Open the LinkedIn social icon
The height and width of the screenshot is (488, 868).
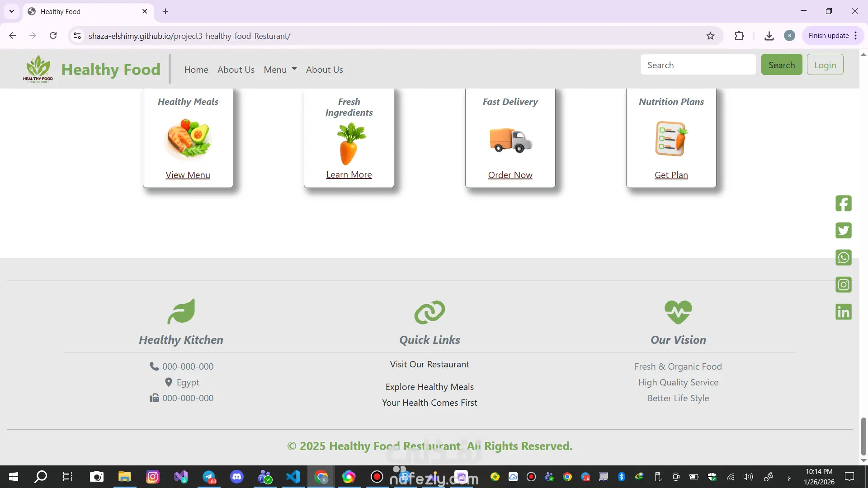[x=843, y=312]
